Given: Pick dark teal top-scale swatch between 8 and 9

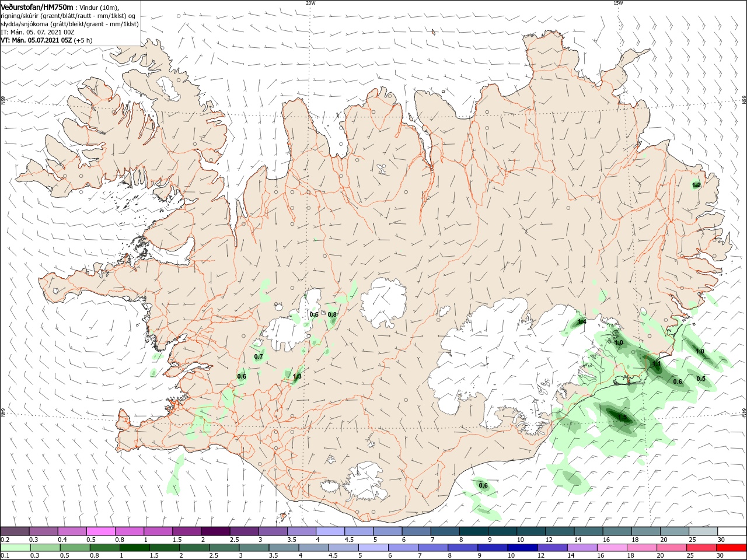Looking at the screenshot, I should tap(473, 531).
